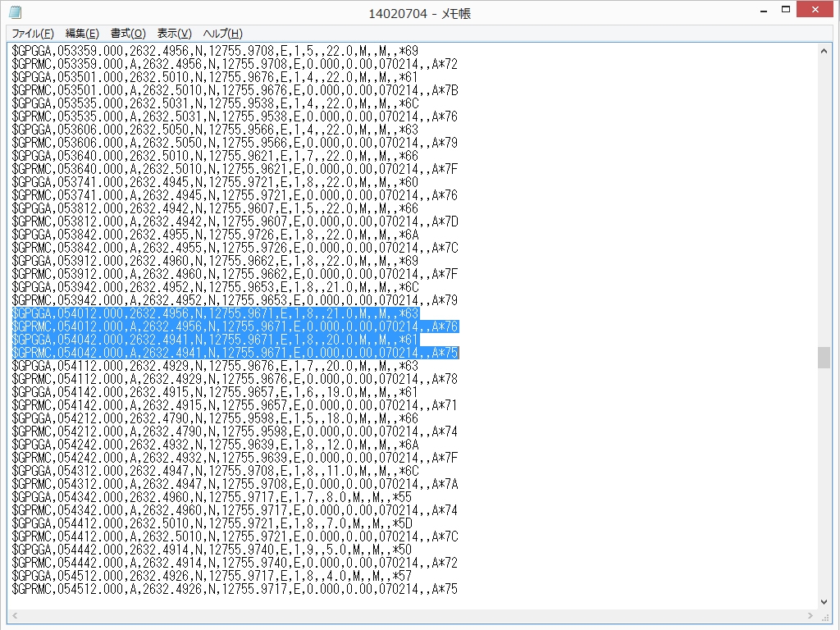
Task: Click the line $GPGGA,053359.000 ending *69
Action: [215, 51]
